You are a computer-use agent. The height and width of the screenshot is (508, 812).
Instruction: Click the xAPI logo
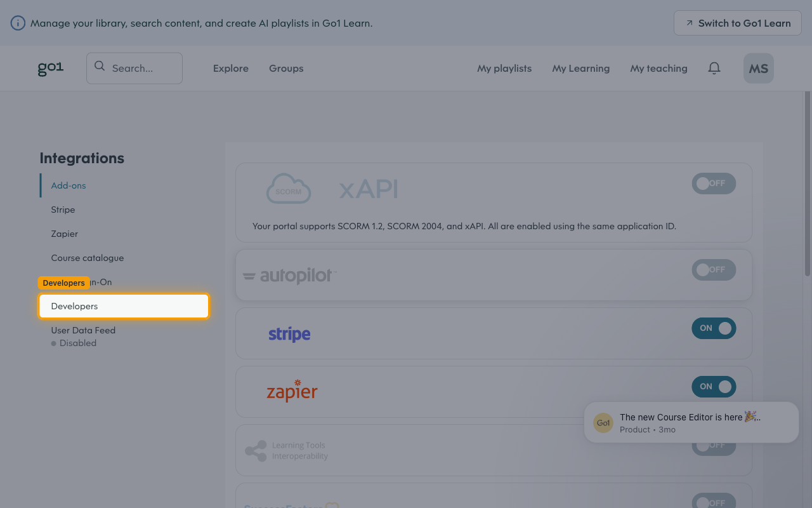(369, 189)
